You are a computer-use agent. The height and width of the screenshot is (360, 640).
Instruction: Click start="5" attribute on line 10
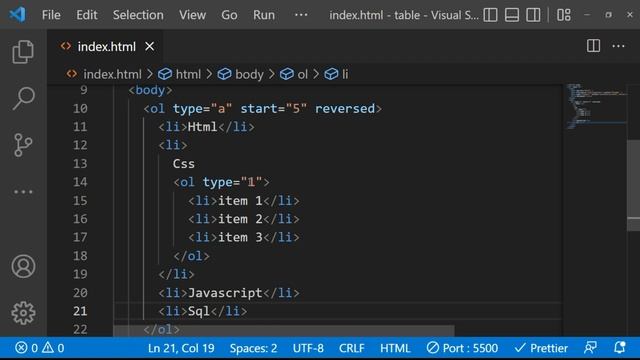point(273,109)
